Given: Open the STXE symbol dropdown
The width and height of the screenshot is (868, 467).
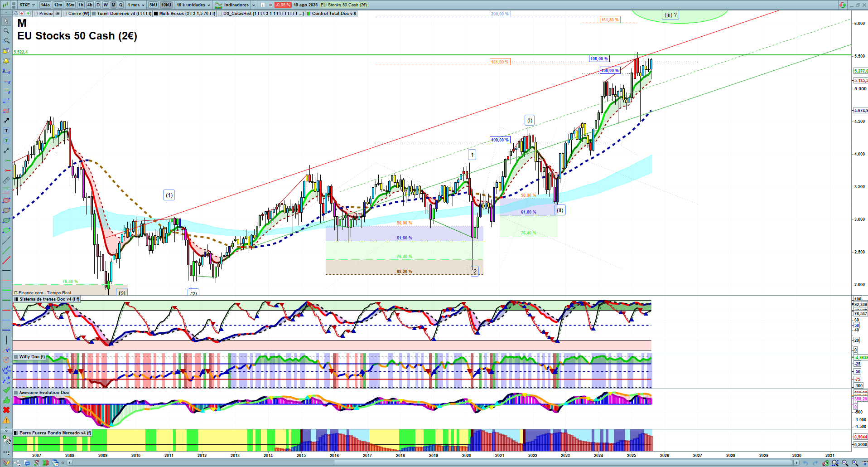Looking at the screenshot, I should pyautogui.click(x=27, y=5).
